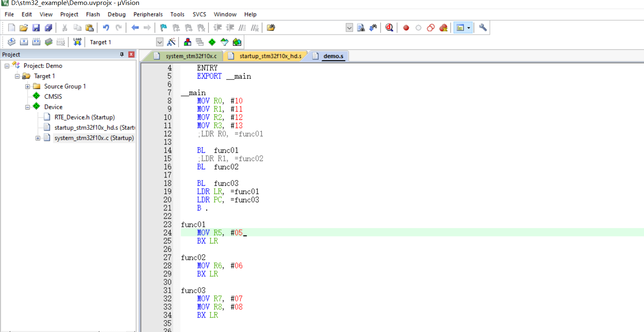
Task: Select CMSIS in project tree
Action: click(x=53, y=96)
